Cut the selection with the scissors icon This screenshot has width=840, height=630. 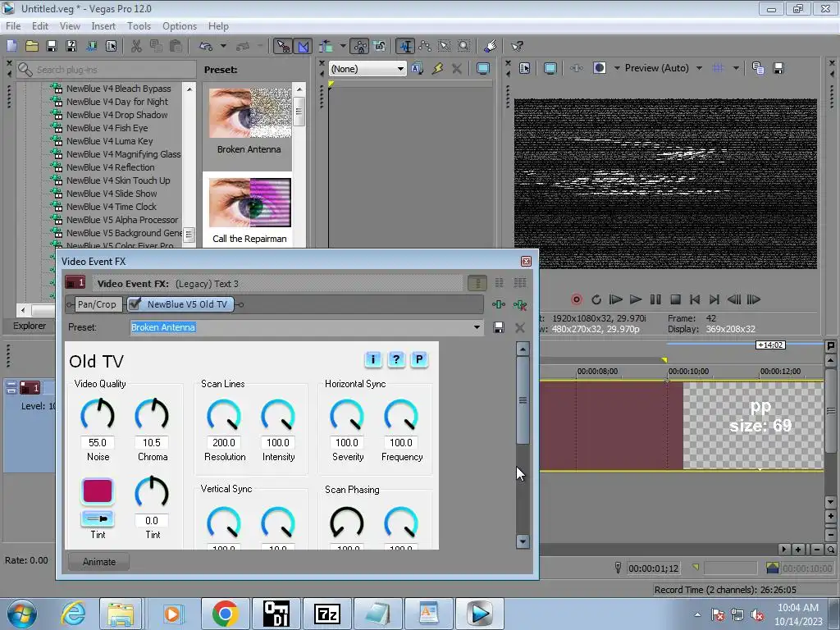point(136,46)
